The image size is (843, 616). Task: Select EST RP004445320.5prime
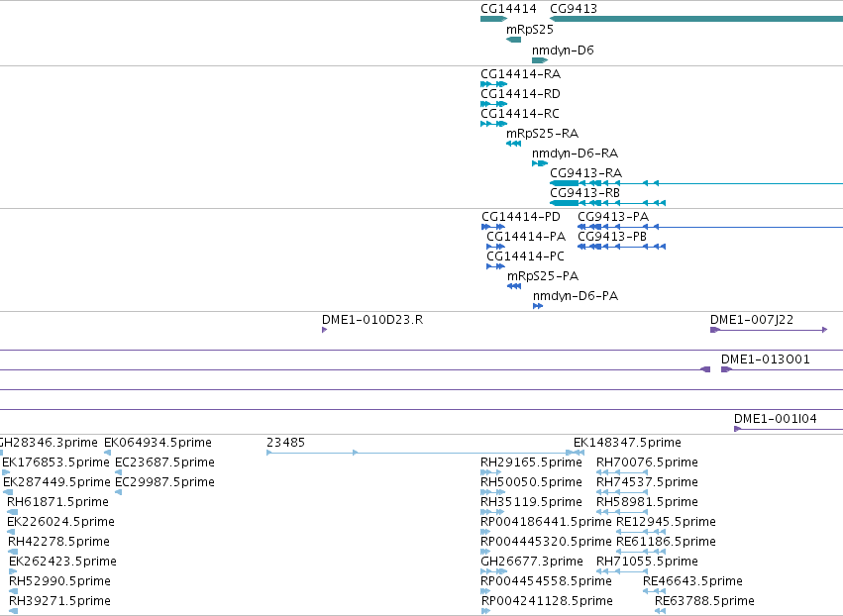click(546, 542)
